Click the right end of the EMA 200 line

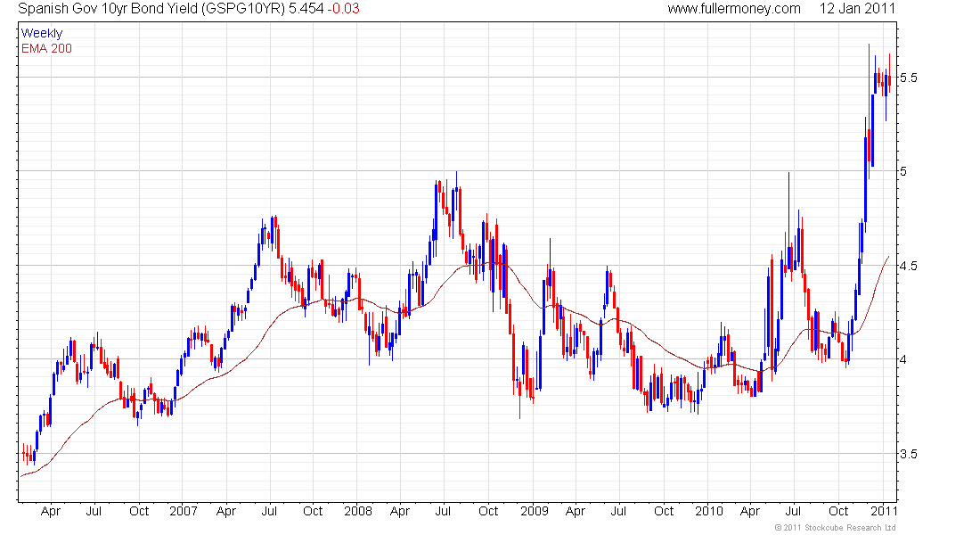tap(887, 257)
